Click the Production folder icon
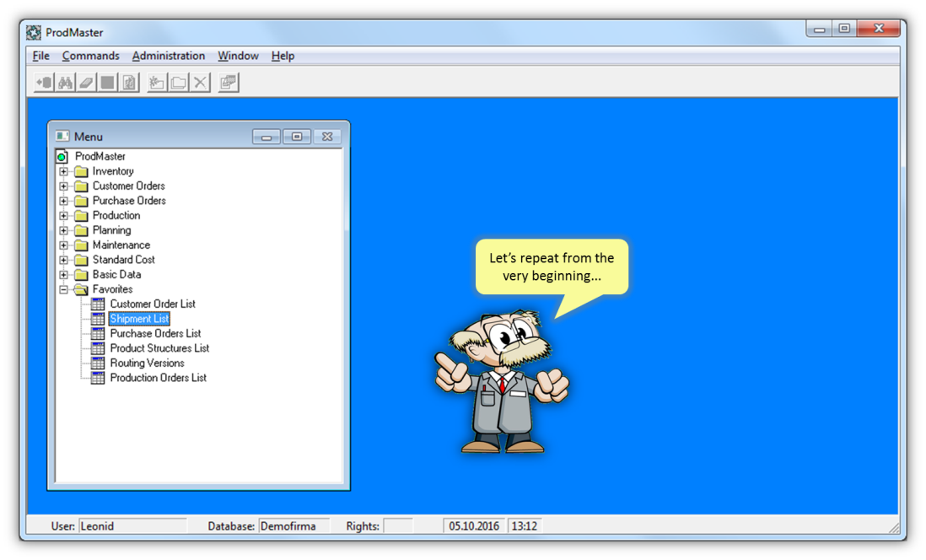Viewport: 926px width, 560px height. pyautogui.click(x=82, y=216)
